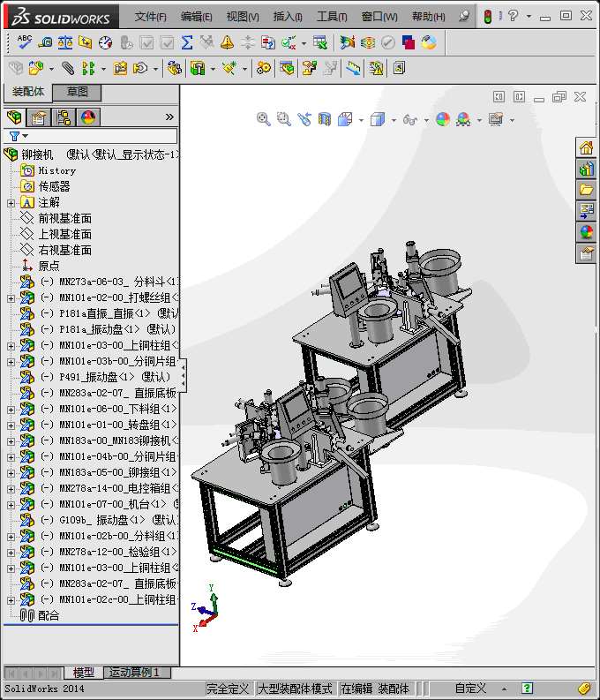Click the Zoom to Area icon
Screen dimensions: 600x700
284,119
